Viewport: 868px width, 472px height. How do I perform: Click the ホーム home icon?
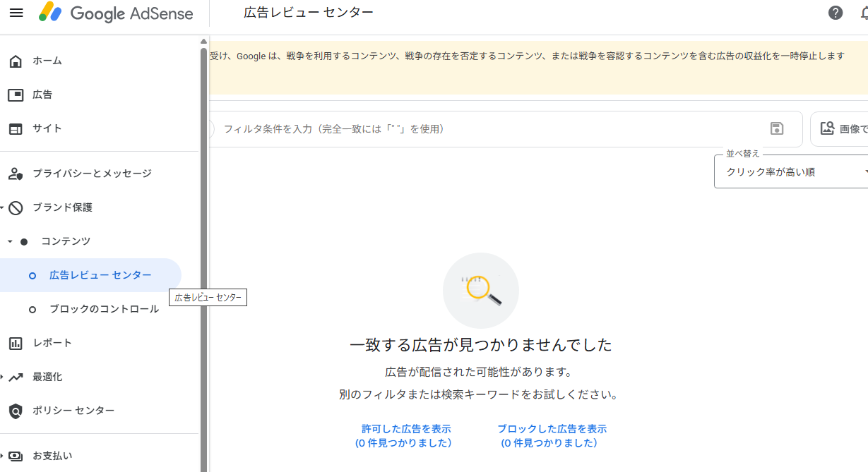tap(16, 61)
